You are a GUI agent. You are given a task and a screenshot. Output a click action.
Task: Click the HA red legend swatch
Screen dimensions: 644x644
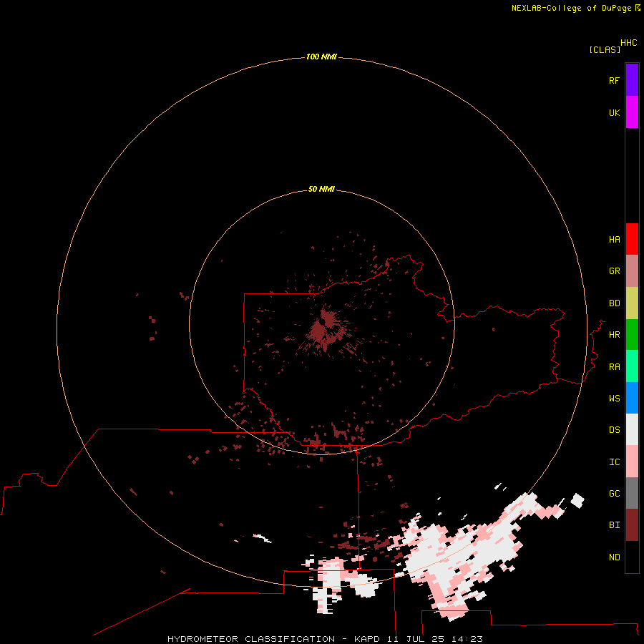(x=632, y=239)
